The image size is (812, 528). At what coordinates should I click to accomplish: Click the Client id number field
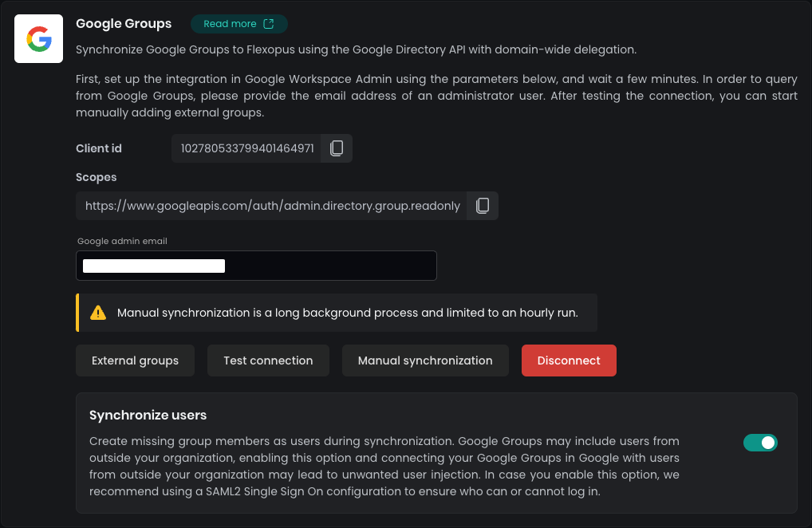pos(246,148)
